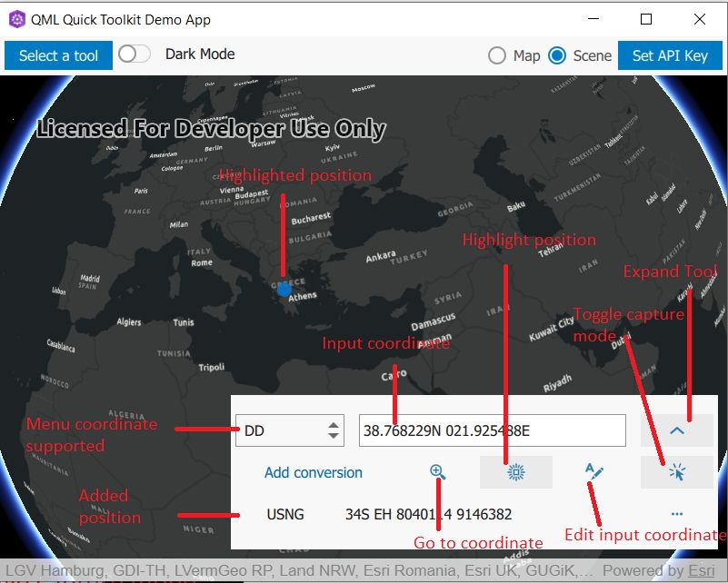Screen dimensions: 728x583
Task: Click the Select a tool button
Action: 58,55
